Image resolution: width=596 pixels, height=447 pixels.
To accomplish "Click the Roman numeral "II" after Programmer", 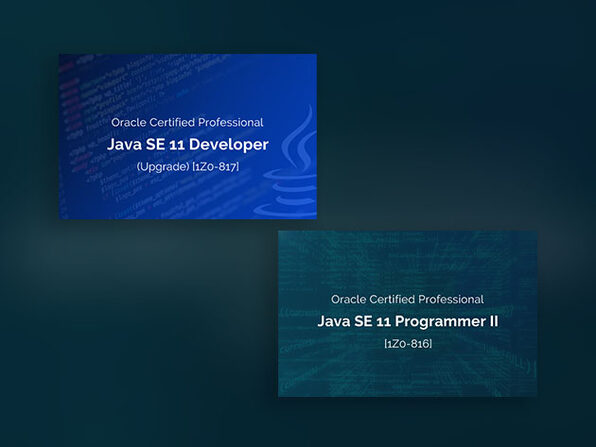I will [x=493, y=321].
